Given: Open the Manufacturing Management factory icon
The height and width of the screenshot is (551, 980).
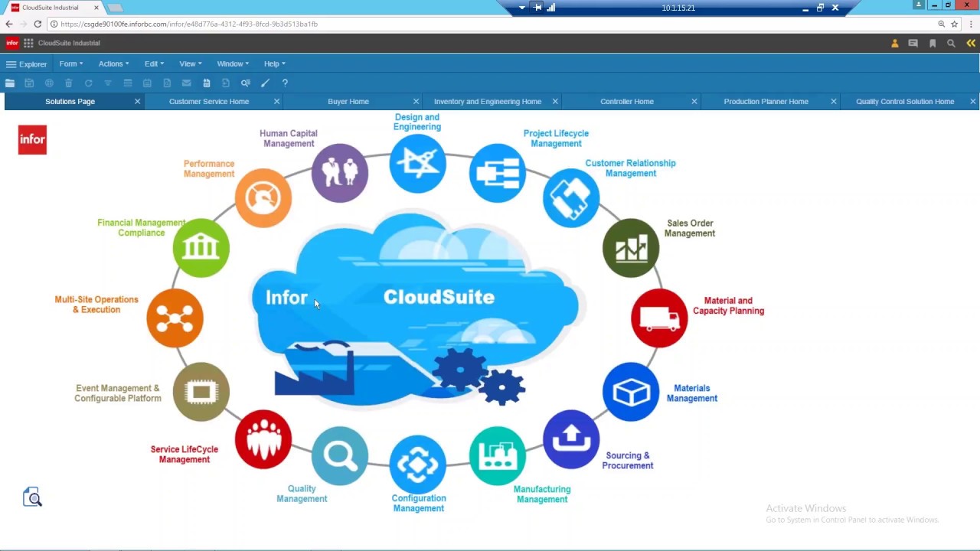Looking at the screenshot, I should [x=497, y=456].
